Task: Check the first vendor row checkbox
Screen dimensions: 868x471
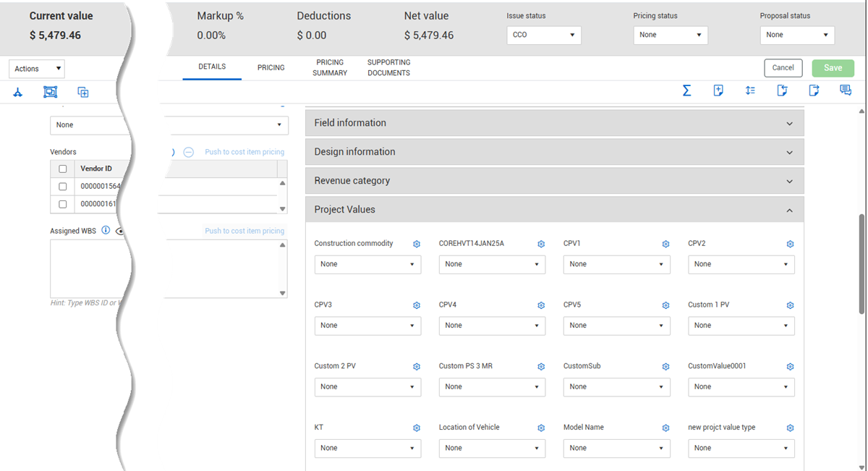Action: 63,187
